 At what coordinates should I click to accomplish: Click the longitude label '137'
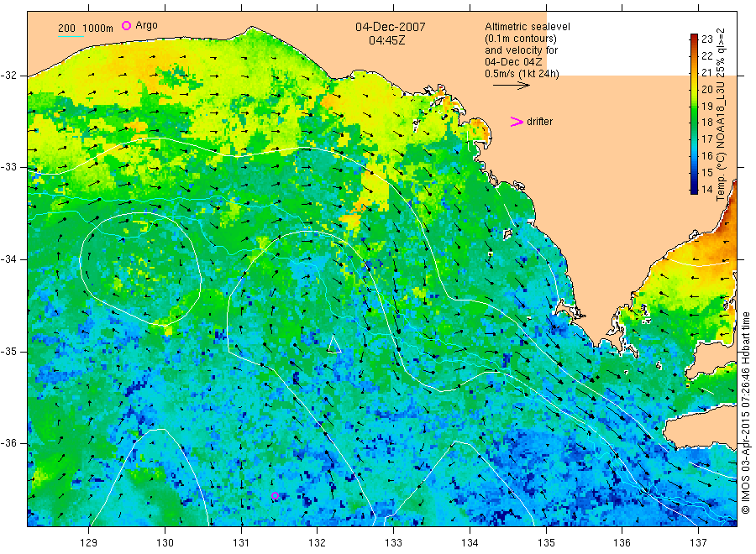[698, 543]
